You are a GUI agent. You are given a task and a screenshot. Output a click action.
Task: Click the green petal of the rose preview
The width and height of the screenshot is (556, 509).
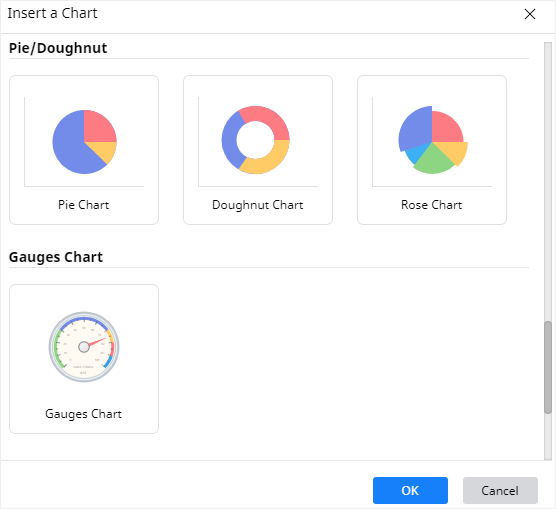(x=434, y=161)
